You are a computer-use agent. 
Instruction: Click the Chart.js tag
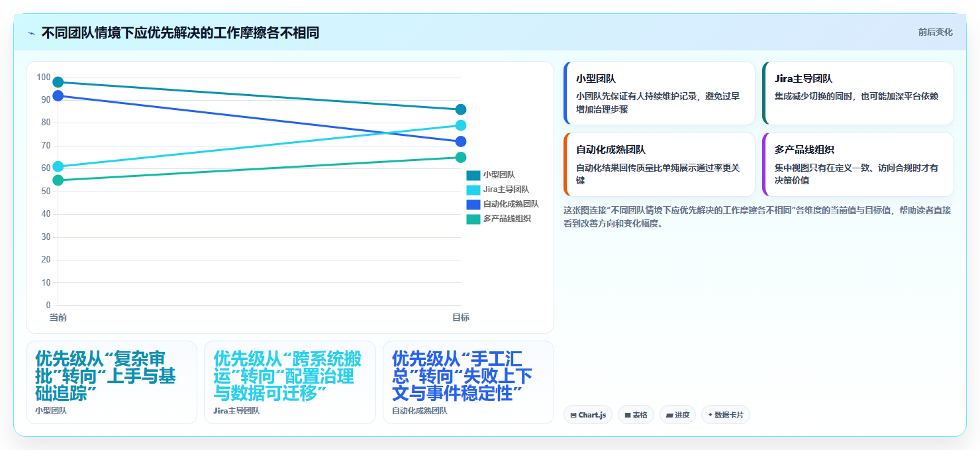point(588,415)
